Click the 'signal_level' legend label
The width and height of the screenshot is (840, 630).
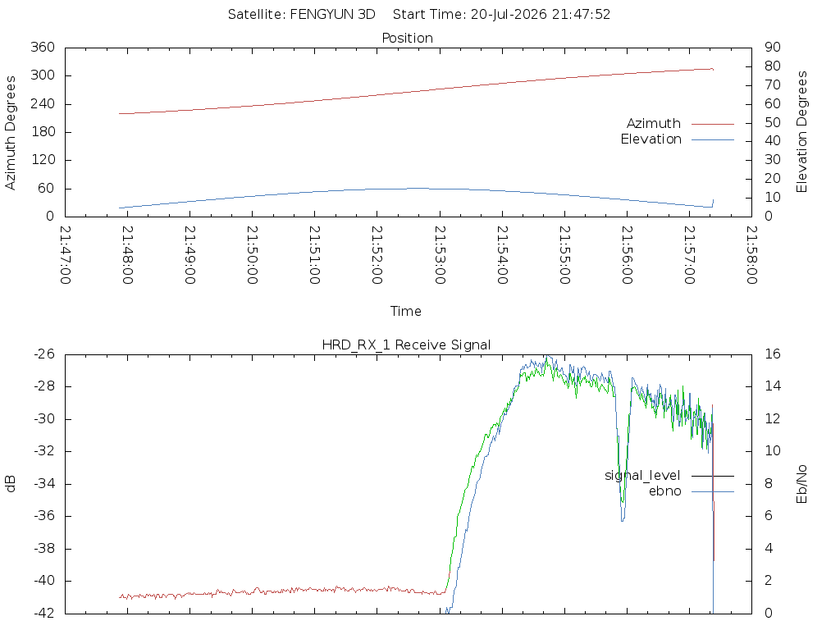point(642,476)
